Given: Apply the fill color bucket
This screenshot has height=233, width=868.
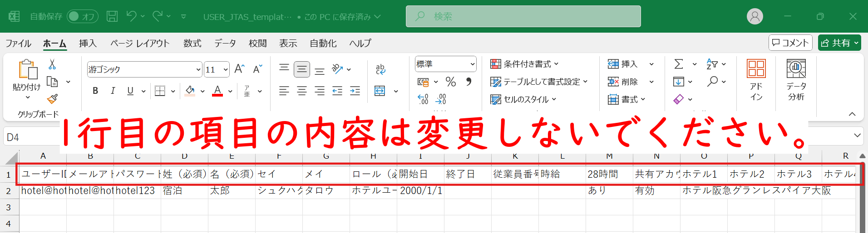Looking at the screenshot, I should (x=190, y=91).
